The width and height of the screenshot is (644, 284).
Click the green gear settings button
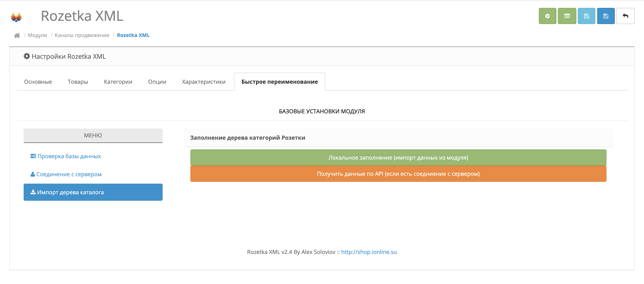547,16
